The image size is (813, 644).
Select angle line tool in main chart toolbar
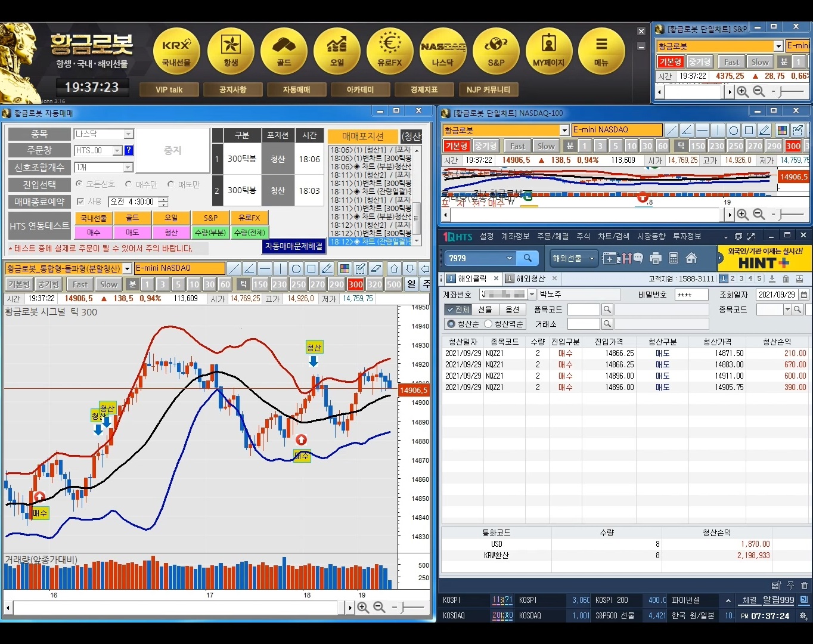250,268
